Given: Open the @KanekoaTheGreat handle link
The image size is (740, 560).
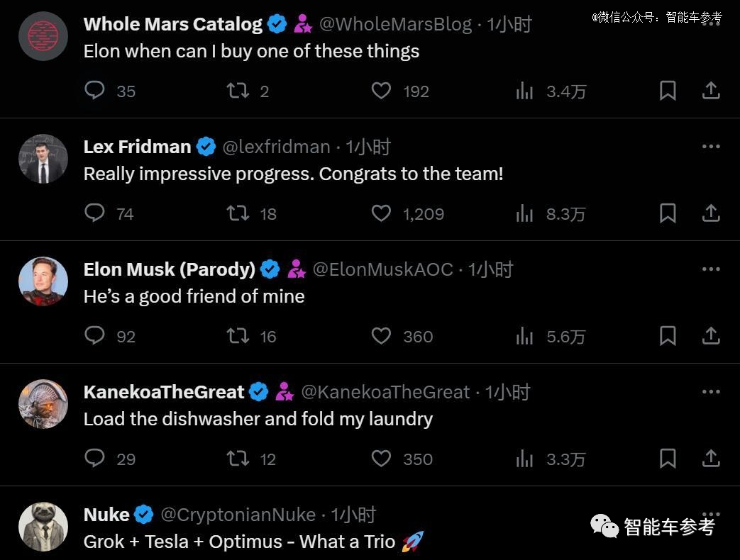Looking at the screenshot, I should [385, 392].
